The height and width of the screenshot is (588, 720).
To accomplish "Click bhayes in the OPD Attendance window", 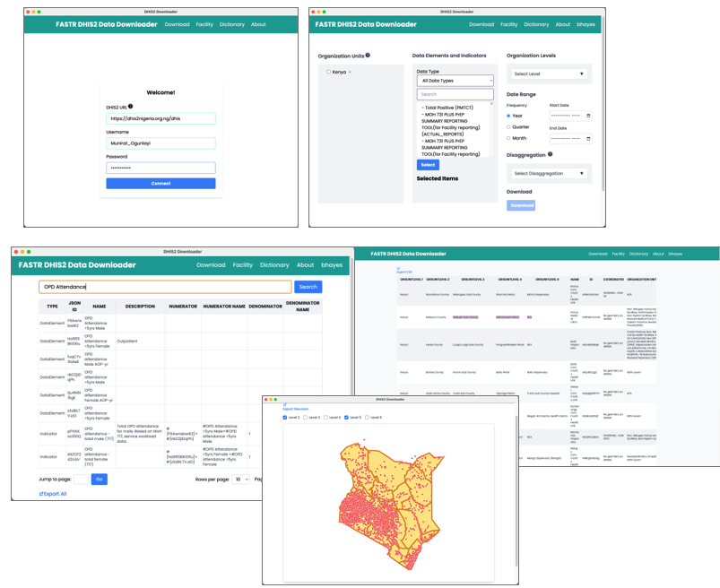I will point(332,264).
